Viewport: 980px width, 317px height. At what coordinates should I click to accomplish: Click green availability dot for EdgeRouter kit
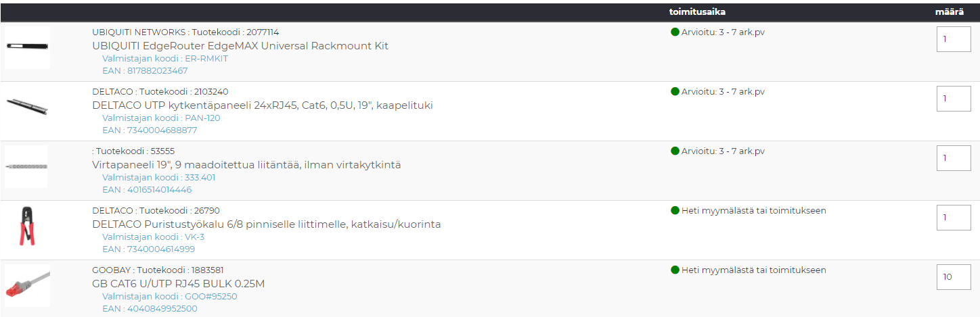tap(675, 32)
